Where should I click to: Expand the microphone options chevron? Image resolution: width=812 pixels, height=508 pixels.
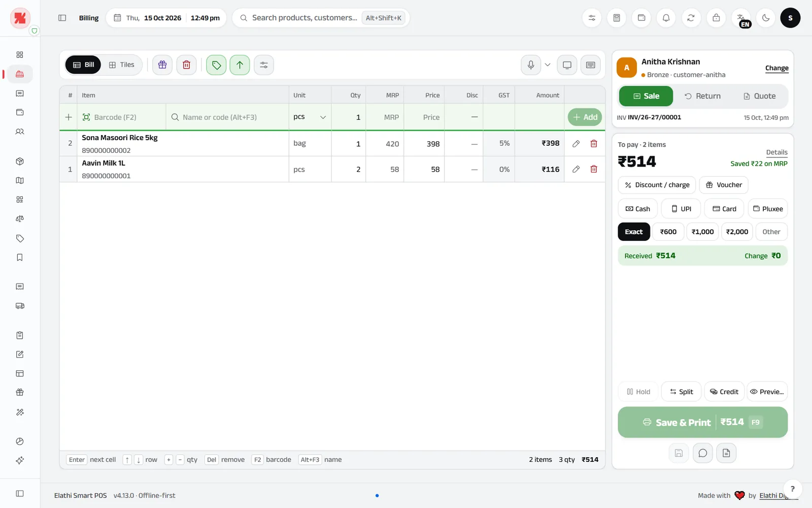548,65
